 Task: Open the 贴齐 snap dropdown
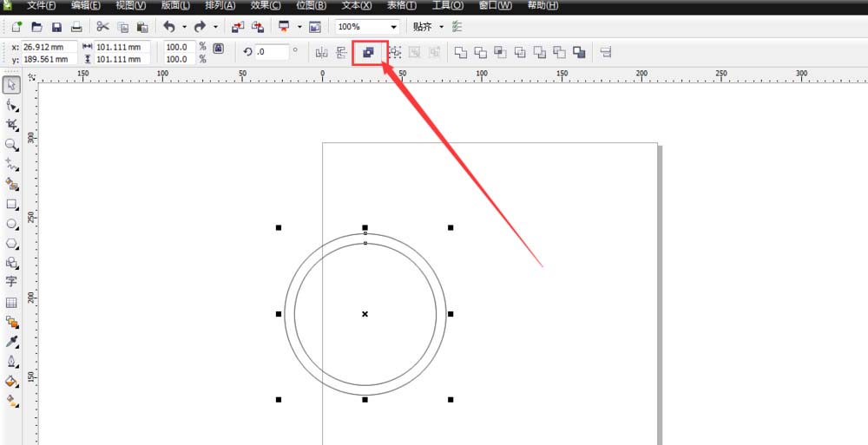(x=441, y=27)
